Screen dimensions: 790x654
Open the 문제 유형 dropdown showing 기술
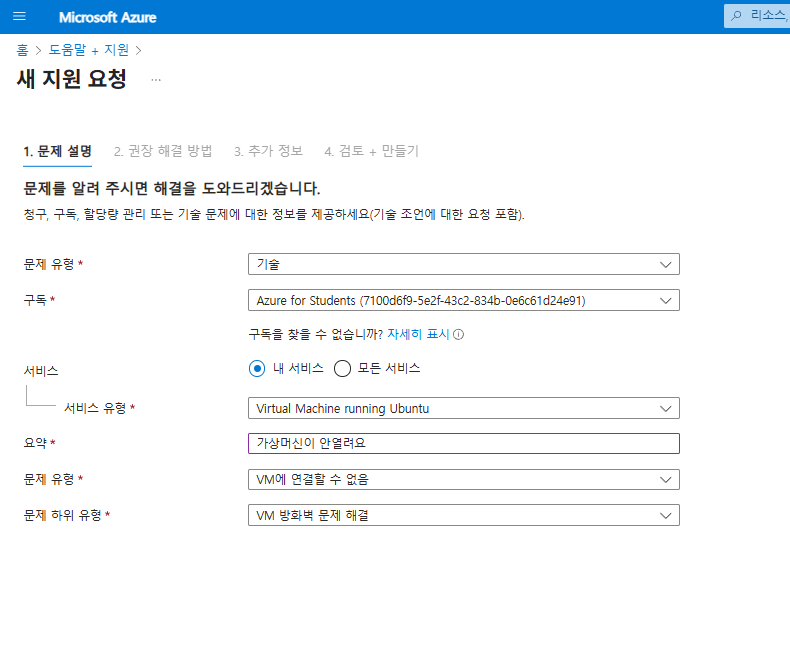coord(464,264)
